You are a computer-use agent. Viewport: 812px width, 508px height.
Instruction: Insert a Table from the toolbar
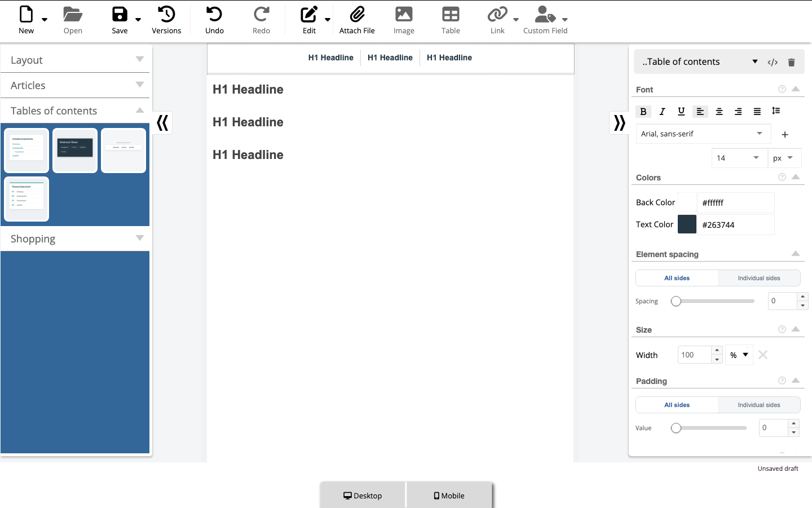451,21
